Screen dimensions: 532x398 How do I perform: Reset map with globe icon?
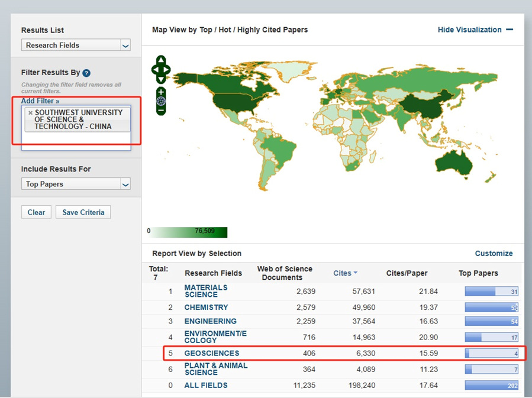point(161,101)
